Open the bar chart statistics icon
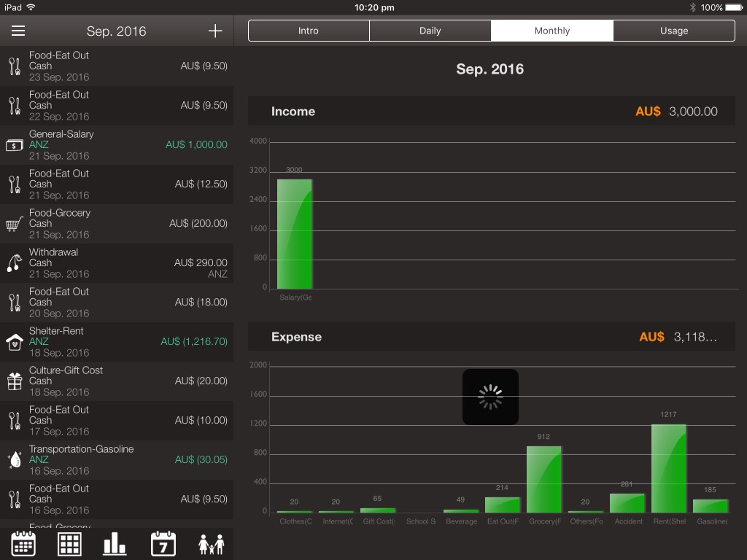 (x=115, y=544)
